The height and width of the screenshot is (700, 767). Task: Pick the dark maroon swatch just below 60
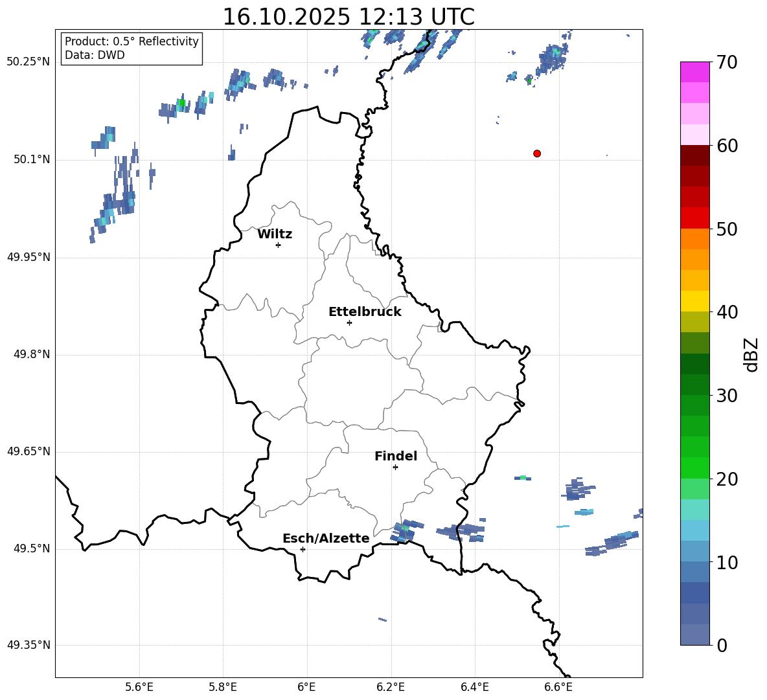coord(695,155)
